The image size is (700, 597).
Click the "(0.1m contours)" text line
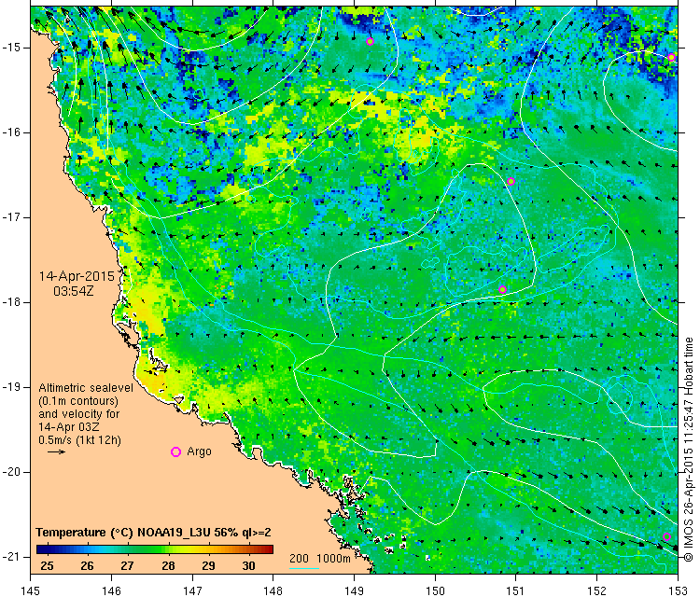point(78,401)
